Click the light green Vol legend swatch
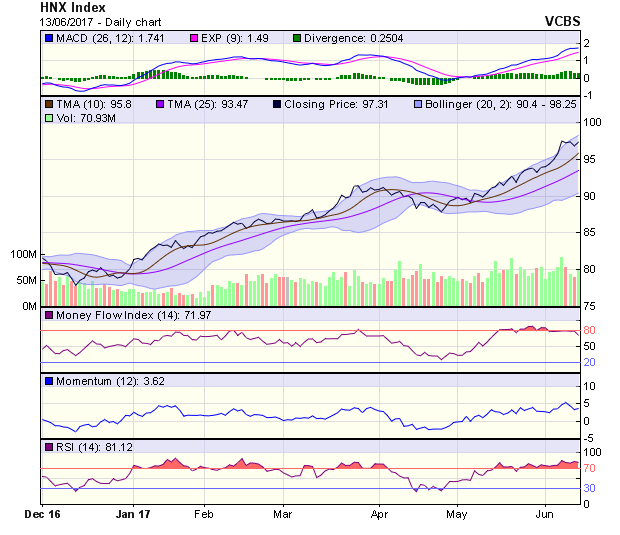This screenshot has width=620, height=535. tap(49, 119)
